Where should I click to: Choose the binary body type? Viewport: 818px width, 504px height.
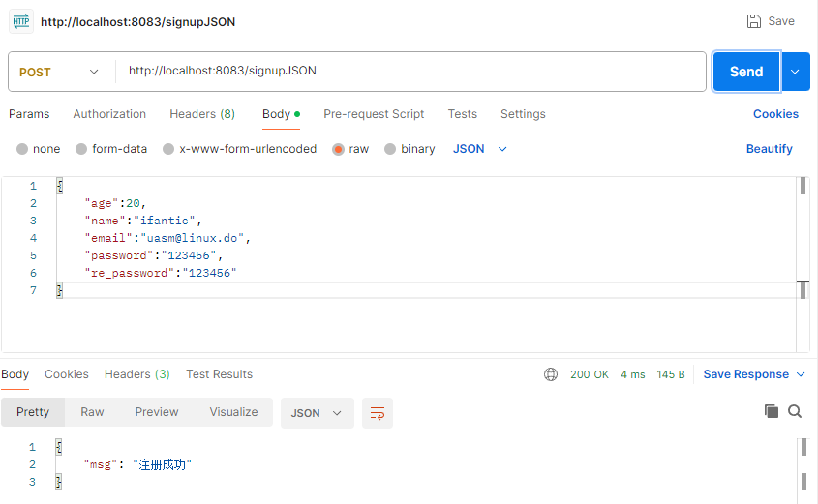[x=390, y=149]
